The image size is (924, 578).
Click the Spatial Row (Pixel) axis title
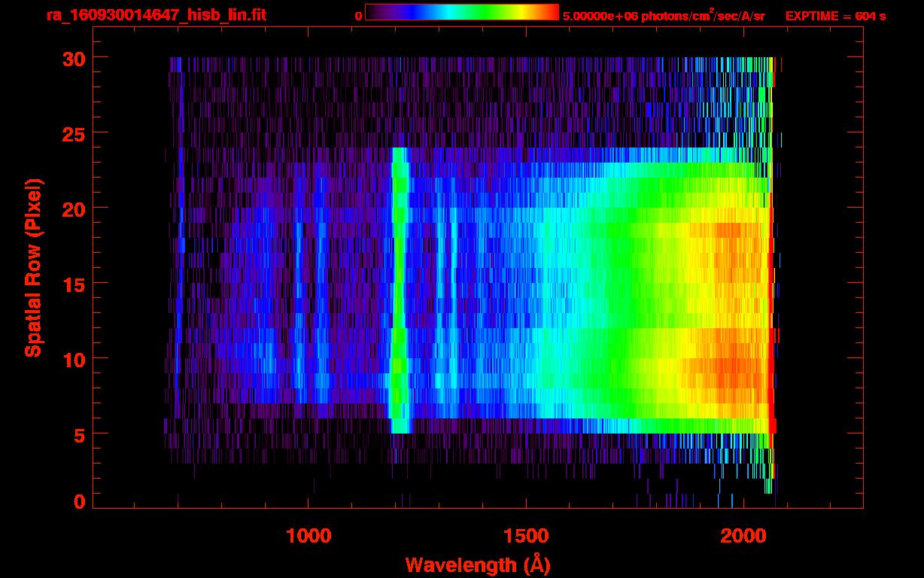point(33,267)
